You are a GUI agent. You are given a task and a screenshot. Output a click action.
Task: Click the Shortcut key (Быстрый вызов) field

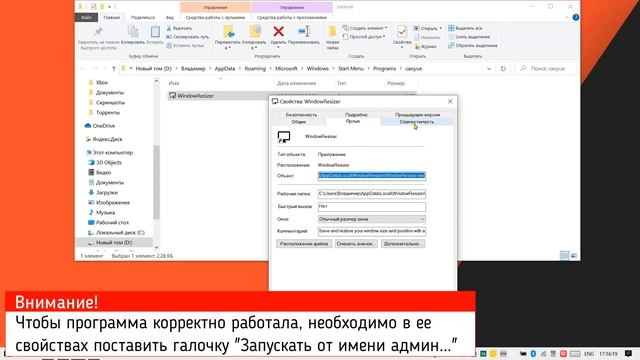pyautogui.click(x=371, y=207)
